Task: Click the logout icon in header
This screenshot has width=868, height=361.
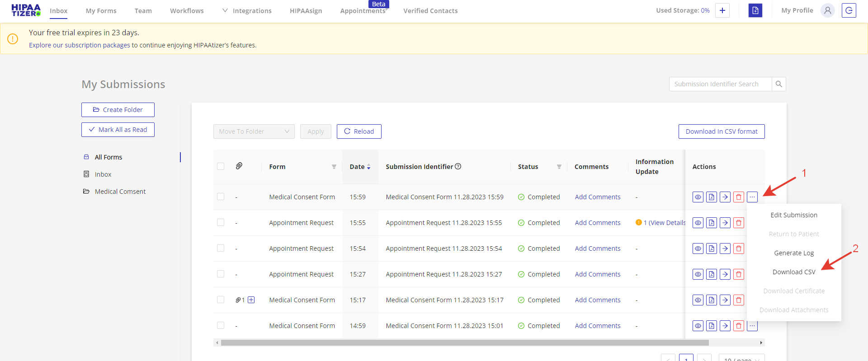Action: (849, 10)
